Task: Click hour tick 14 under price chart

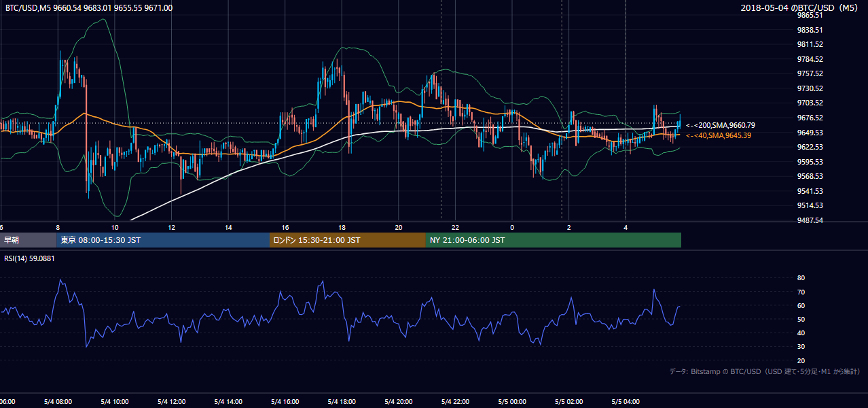Action: pos(228,228)
